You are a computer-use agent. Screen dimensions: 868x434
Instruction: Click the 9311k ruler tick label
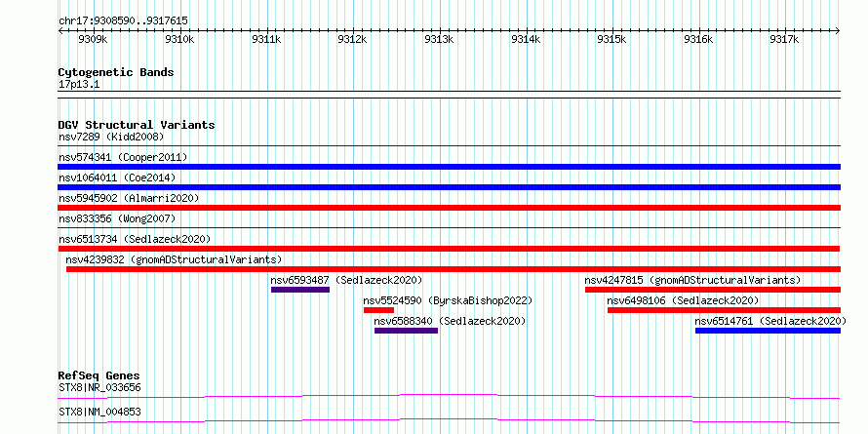(x=266, y=39)
